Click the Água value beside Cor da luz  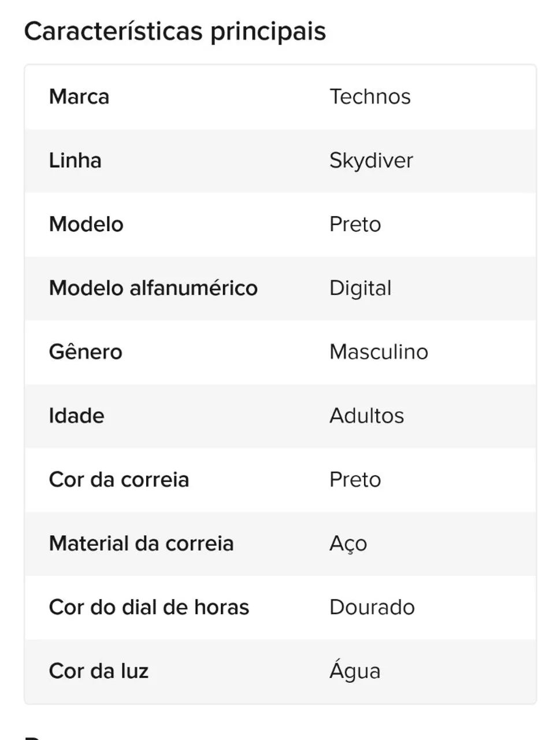tap(355, 671)
